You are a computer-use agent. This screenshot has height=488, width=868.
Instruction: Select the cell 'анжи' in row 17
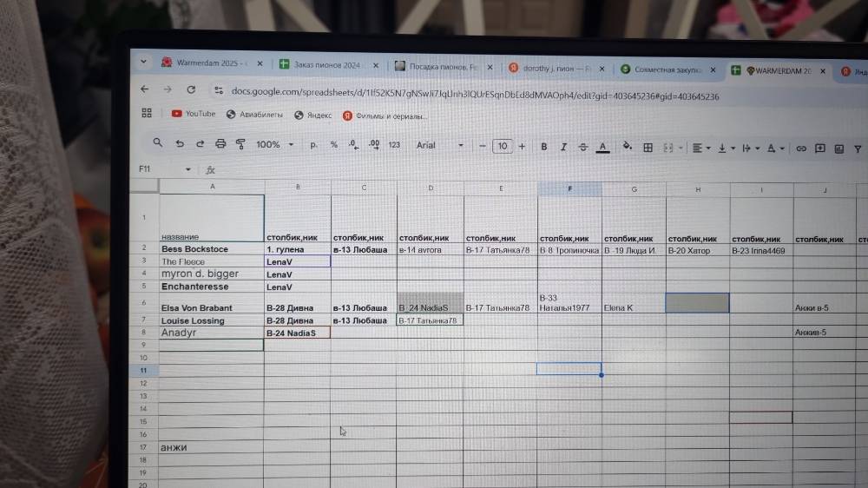click(x=212, y=447)
